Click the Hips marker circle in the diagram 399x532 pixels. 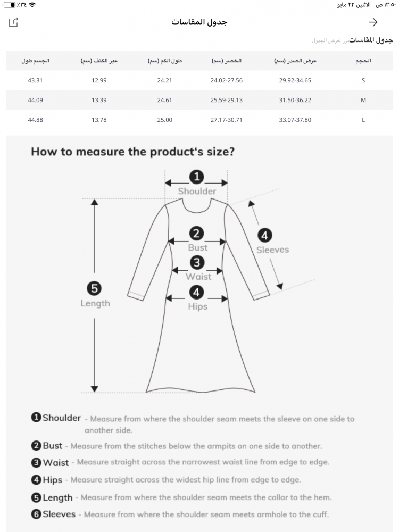click(x=197, y=292)
